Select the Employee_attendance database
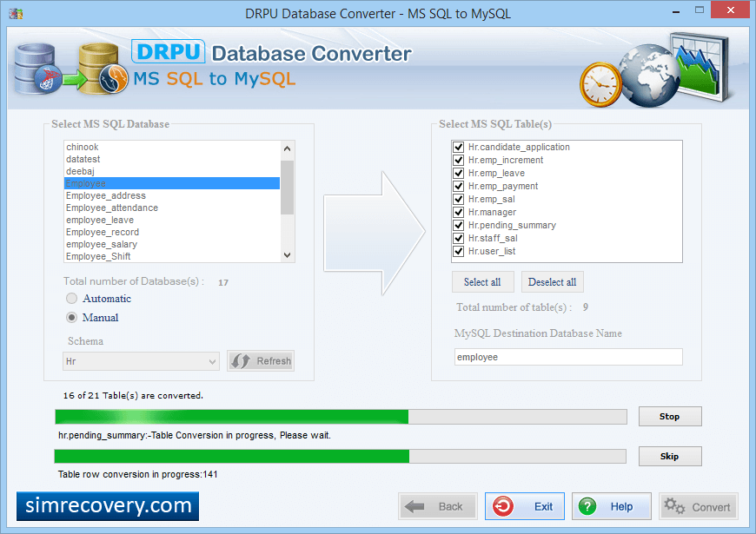756x534 pixels. pos(172,208)
